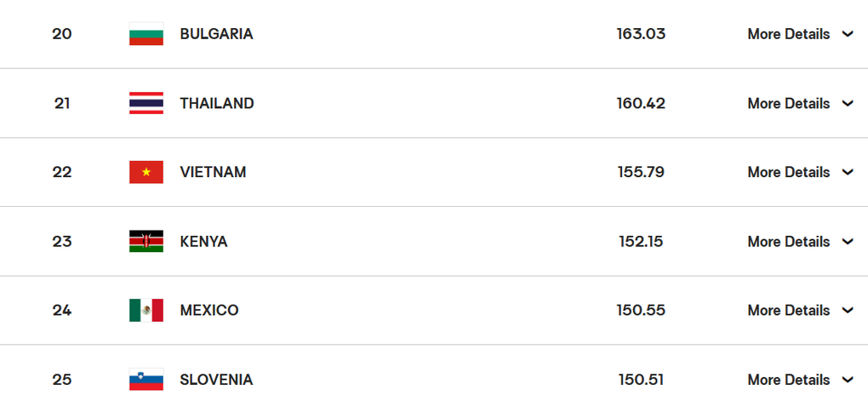Click the Thailand flag icon

(146, 103)
